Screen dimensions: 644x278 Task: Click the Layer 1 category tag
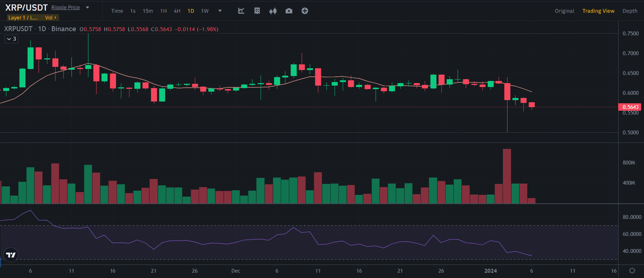point(23,18)
